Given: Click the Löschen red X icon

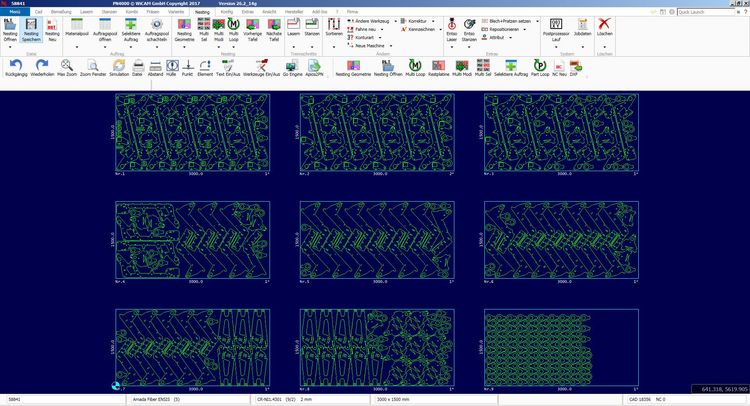Looking at the screenshot, I should [x=604, y=25].
